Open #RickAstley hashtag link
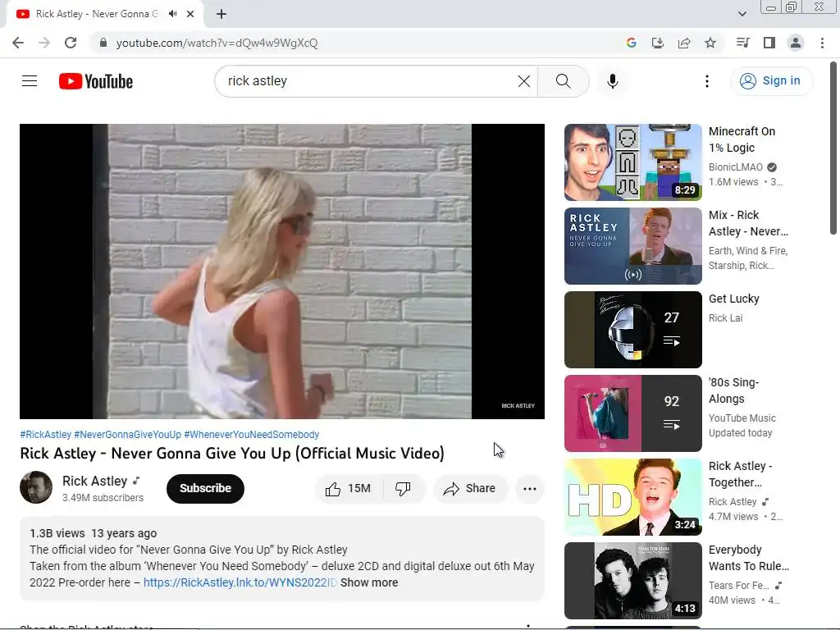 tap(46, 435)
